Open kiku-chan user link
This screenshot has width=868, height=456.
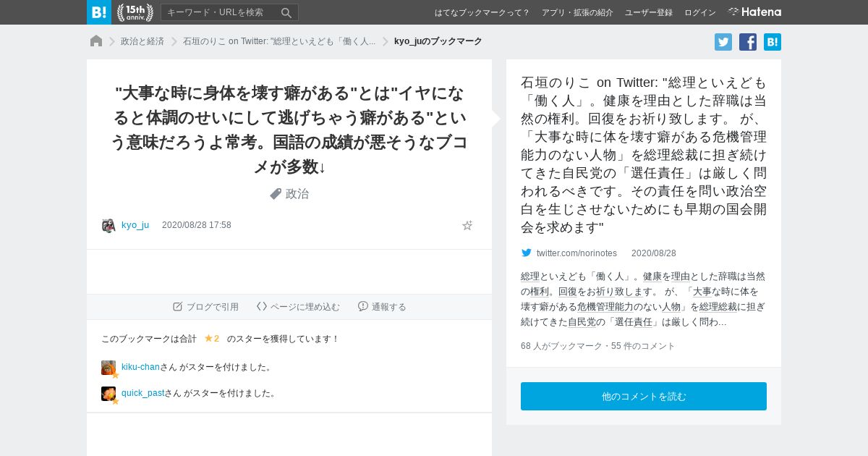pos(140,367)
